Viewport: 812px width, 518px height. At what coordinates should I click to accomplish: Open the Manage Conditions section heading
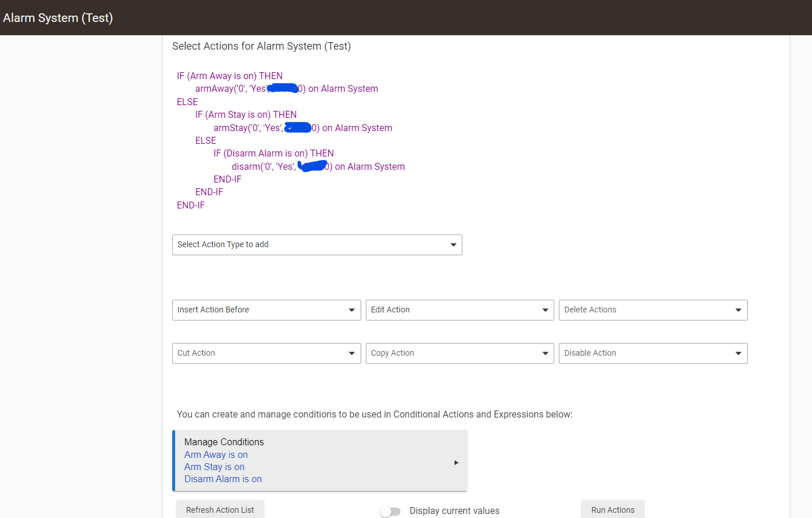coord(224,442)
